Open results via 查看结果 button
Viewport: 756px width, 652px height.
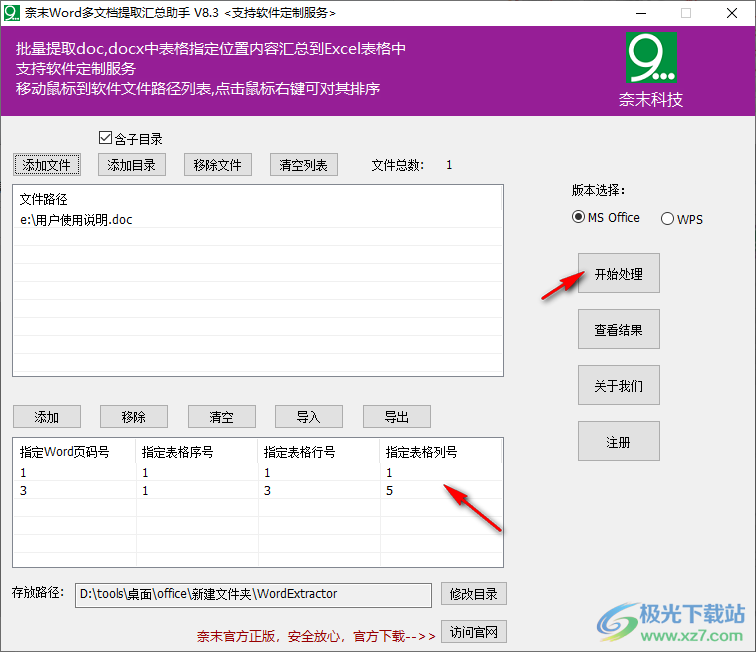pos(619,329)
